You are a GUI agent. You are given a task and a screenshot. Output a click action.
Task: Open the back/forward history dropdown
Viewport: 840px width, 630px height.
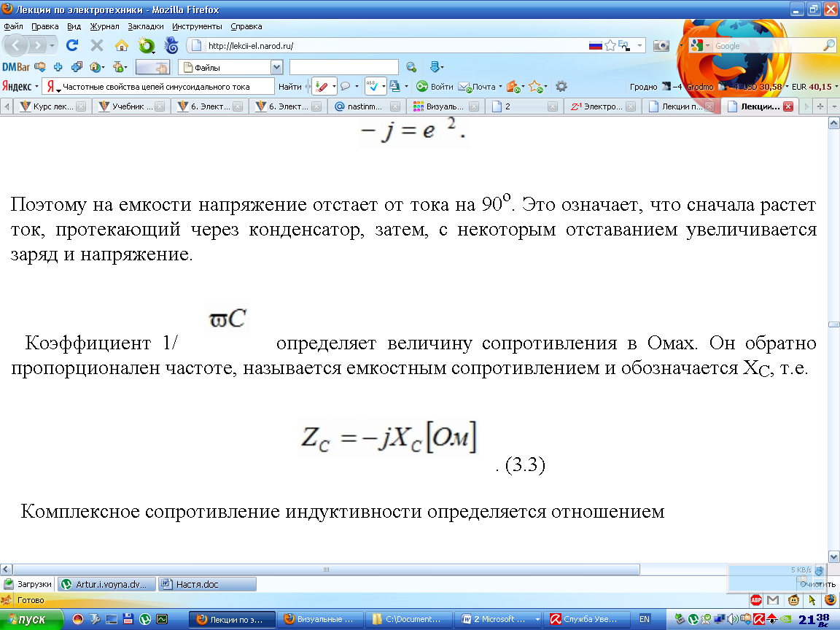[52, 45]
